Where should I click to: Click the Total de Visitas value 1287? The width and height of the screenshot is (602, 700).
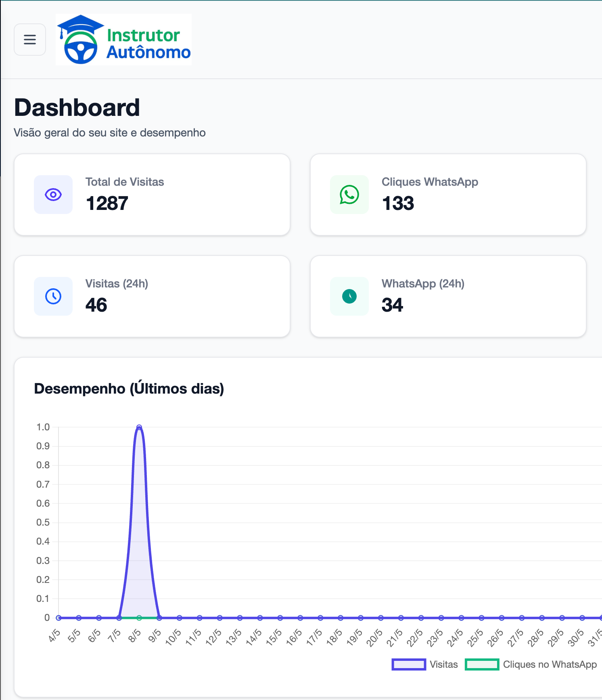coord(107,203)
